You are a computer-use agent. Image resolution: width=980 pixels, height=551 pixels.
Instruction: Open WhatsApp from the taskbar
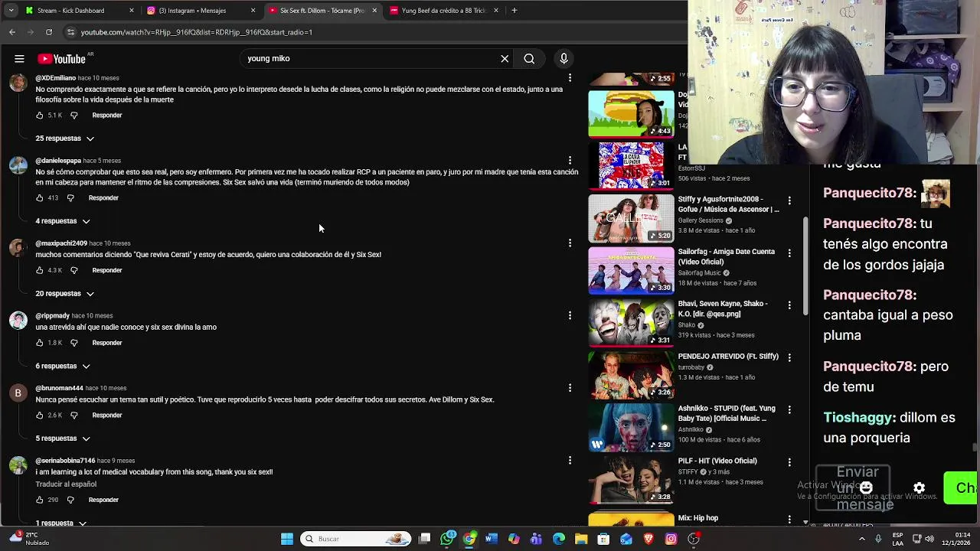pyautogui.click(x=447, y=539)
